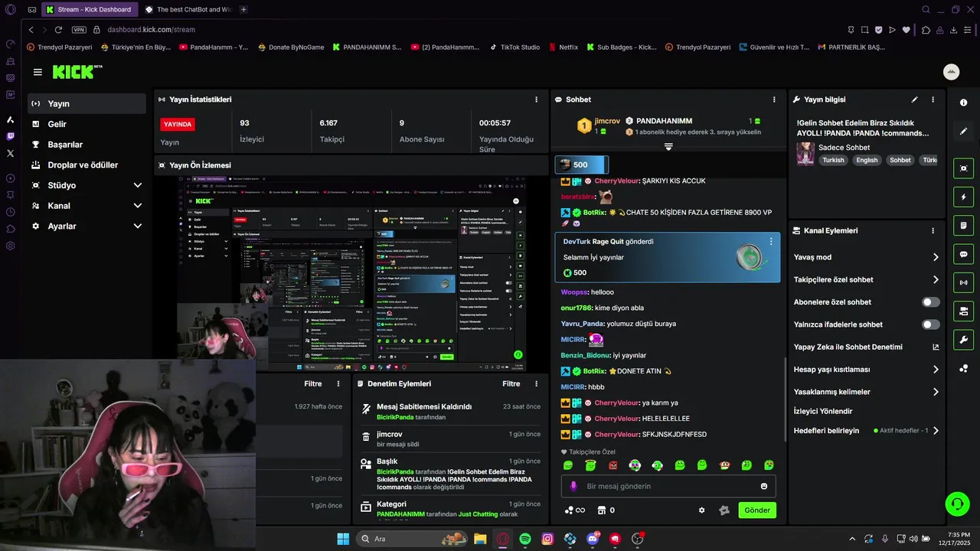Screen dimensions: 980x551
Task: Toggle Abonelere özel sohbet switch
Action: 931,302
